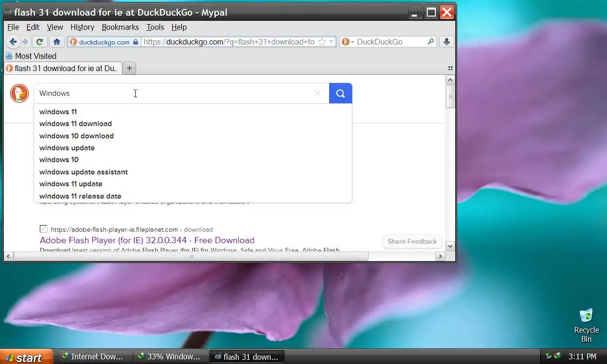
Task: Click the vertical scrollbar thumb
Action: point(451,96)
